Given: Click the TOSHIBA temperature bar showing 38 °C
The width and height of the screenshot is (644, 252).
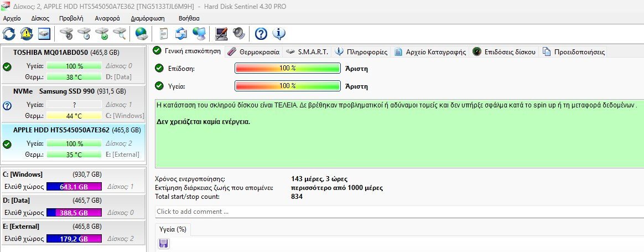Looking at the screenshot, I should pyautogui.click(x=74, y=77).
